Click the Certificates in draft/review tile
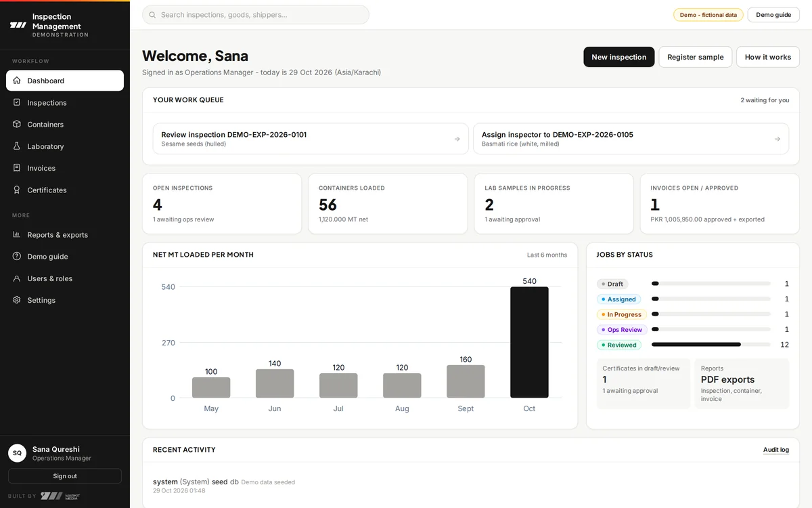 [x=644, y=383]
